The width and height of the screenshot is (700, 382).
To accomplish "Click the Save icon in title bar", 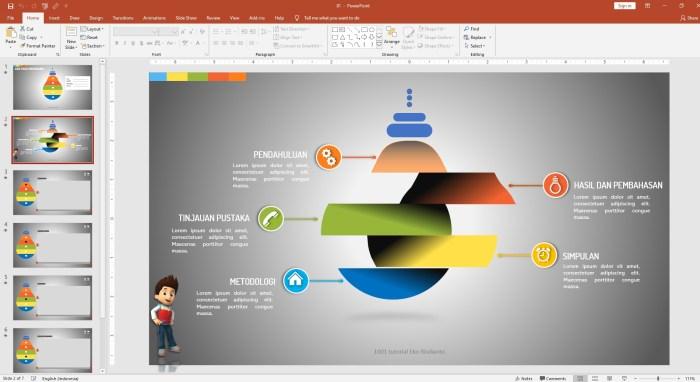I will [10, 6].
